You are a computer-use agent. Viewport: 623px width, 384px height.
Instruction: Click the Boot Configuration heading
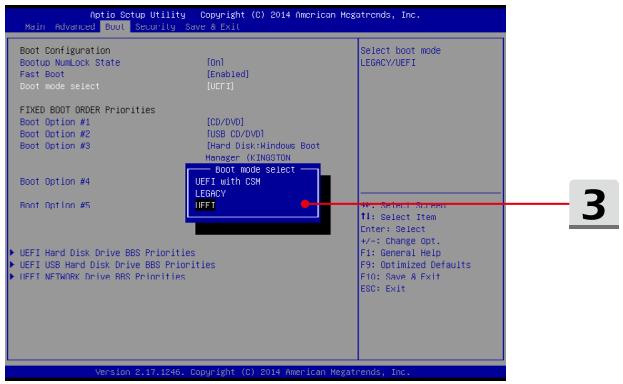click(65, 51)
